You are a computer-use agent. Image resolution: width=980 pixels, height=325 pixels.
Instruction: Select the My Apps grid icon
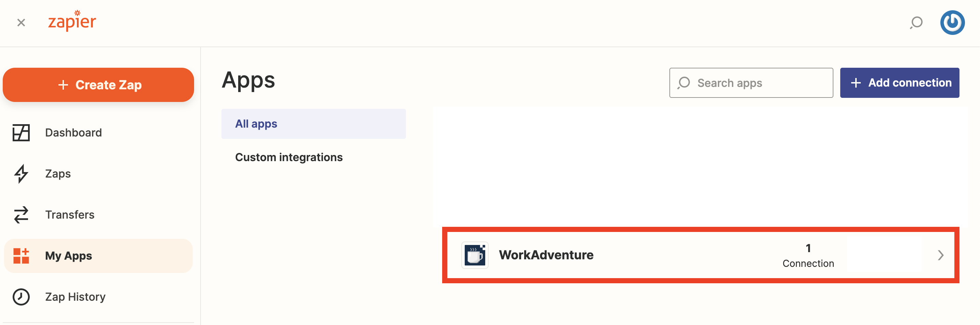[21, 256]
